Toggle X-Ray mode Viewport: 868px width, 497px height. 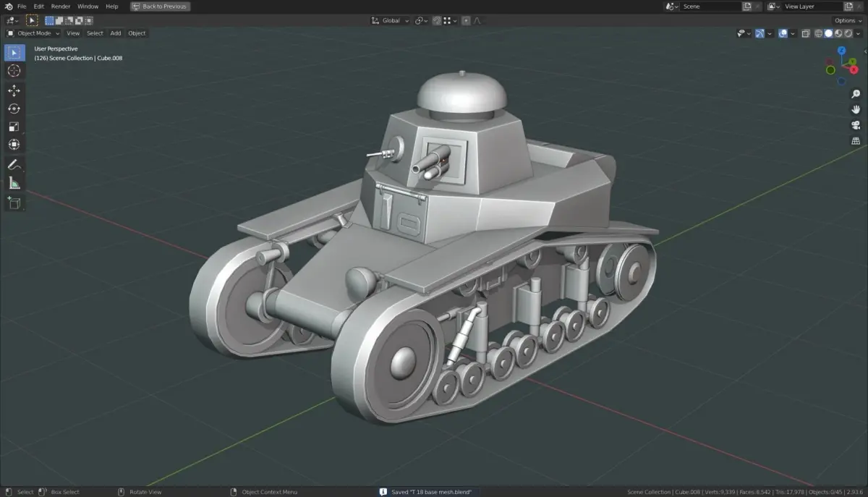pyautogui.click(x=806, y=33)
